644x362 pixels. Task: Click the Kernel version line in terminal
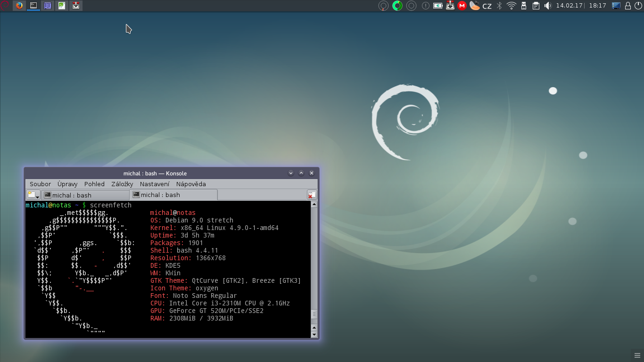click(215, 228)
